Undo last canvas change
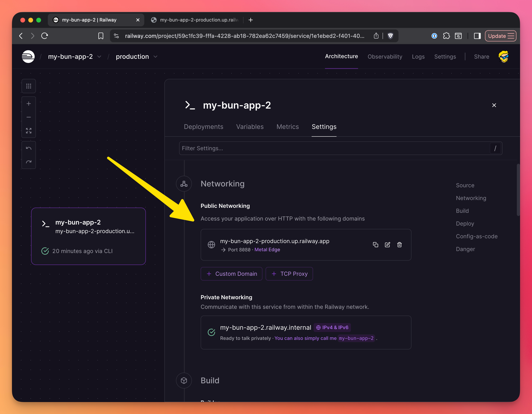532x414 pixels. [x=29, y=148]
